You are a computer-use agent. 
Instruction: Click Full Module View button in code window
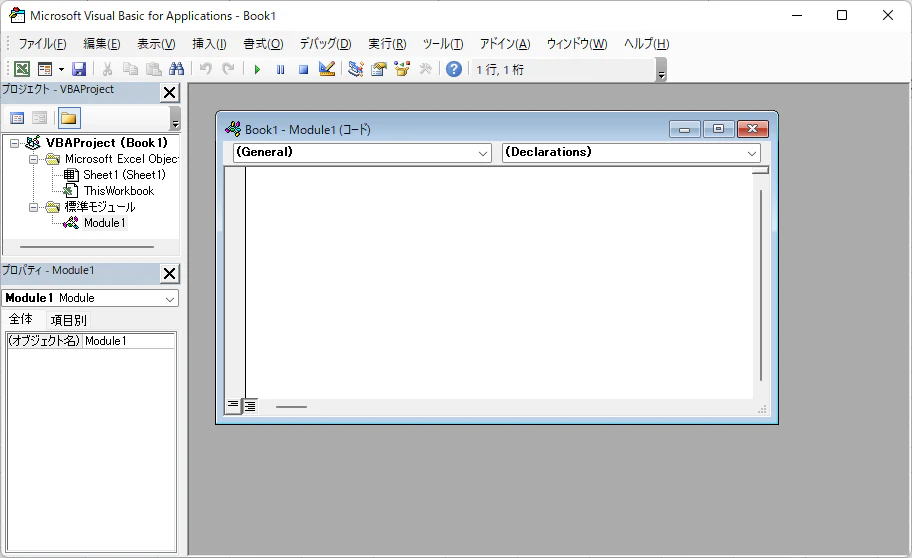[x=250, y=405]
